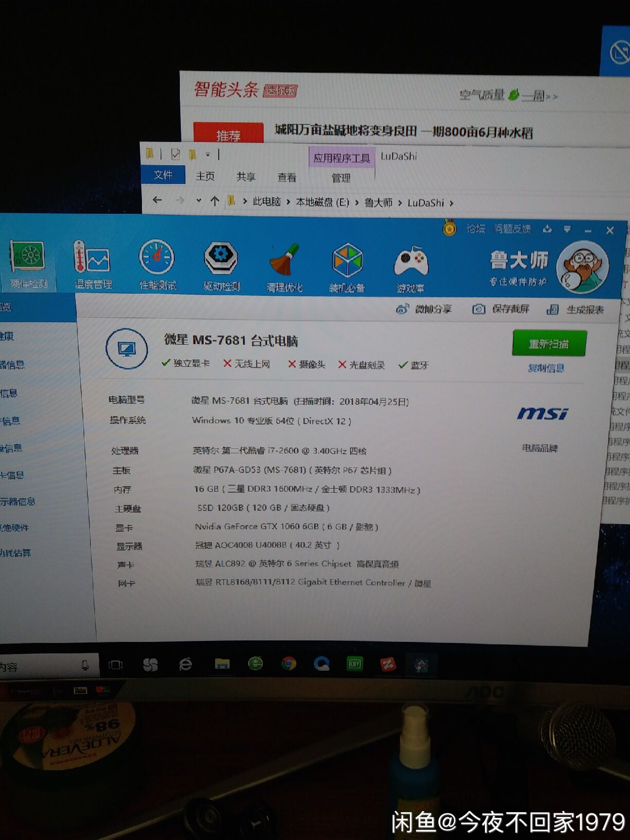Click the Explorer up-one-level arrow
630x840 pixels.
point(215,201)
